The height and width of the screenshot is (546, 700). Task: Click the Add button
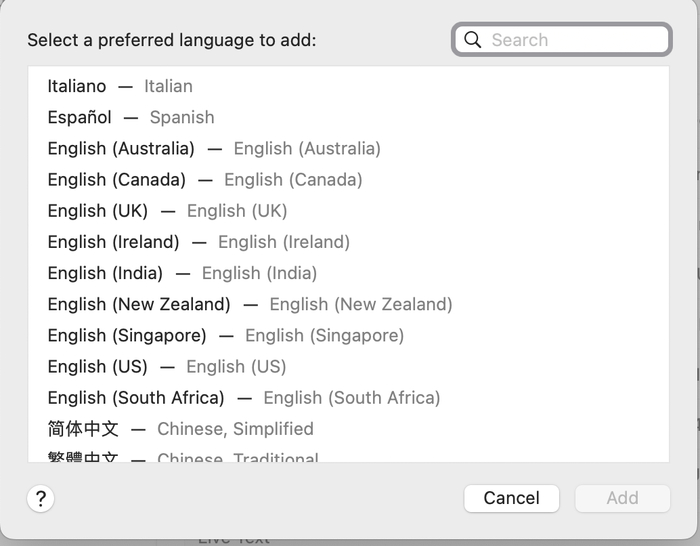coord(622,498)
